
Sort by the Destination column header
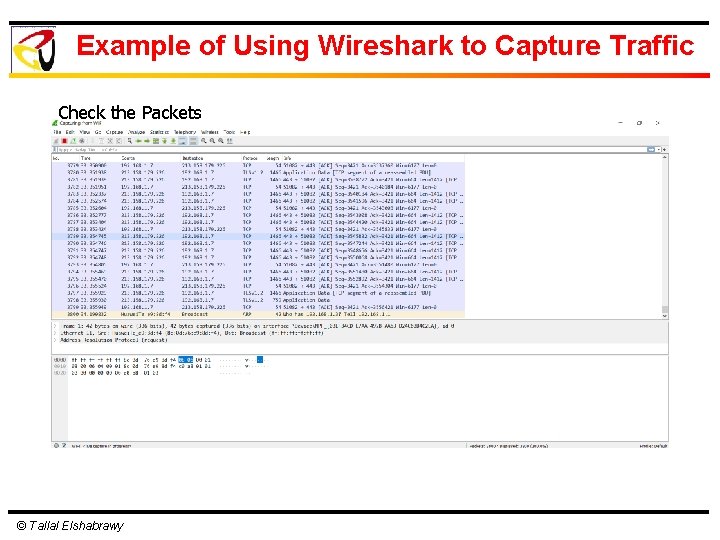click(x=193, y=158)
